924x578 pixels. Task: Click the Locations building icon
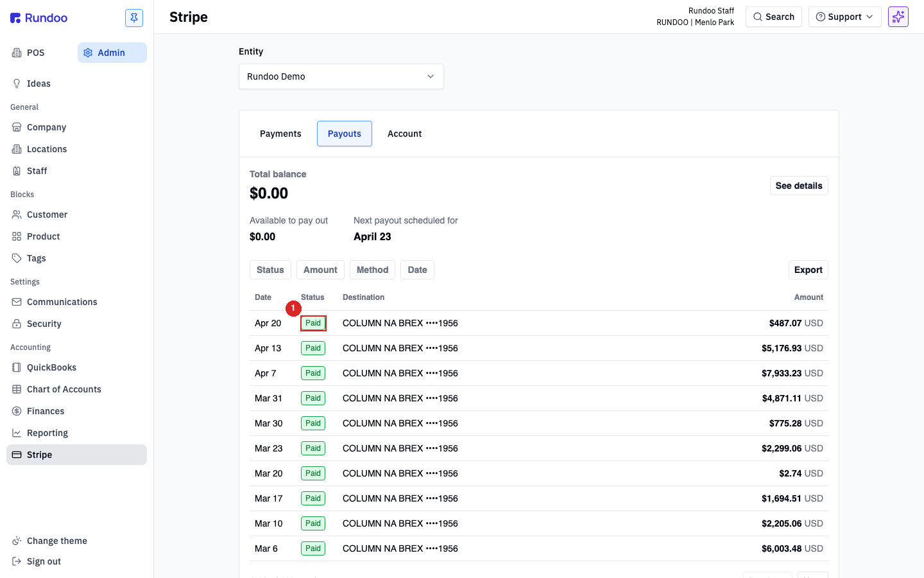(x=17, y=149)
